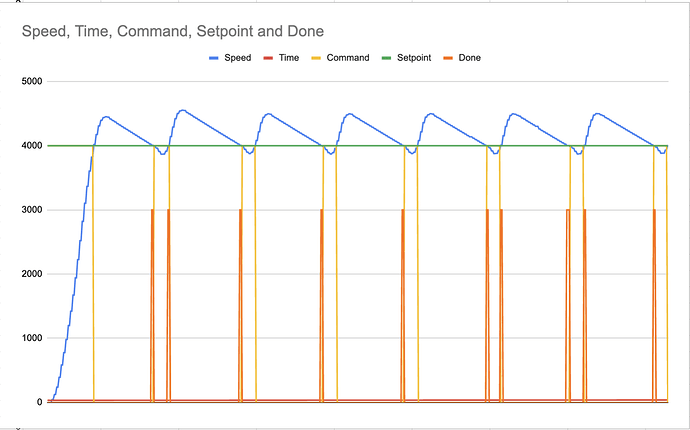Screen dimensions: 690x430
Task: Click the Setpoint legend label
Action: pyautogui.click(x=414, y=58)
